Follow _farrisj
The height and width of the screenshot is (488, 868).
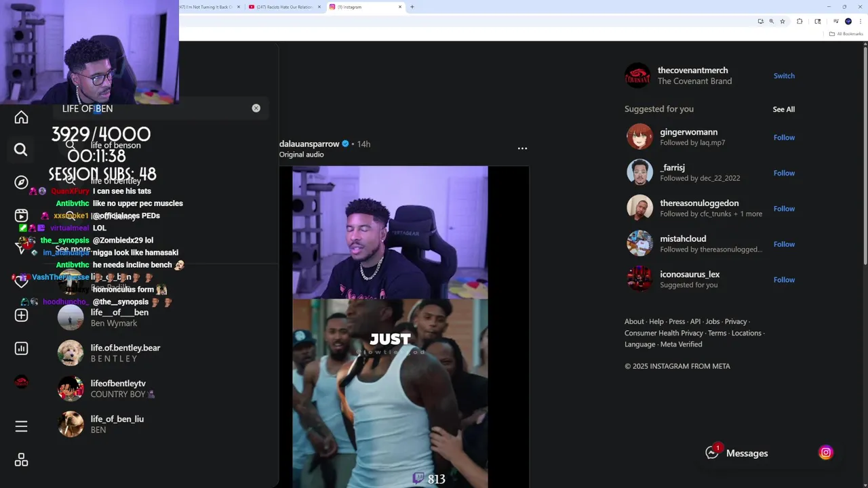(784, 173)
